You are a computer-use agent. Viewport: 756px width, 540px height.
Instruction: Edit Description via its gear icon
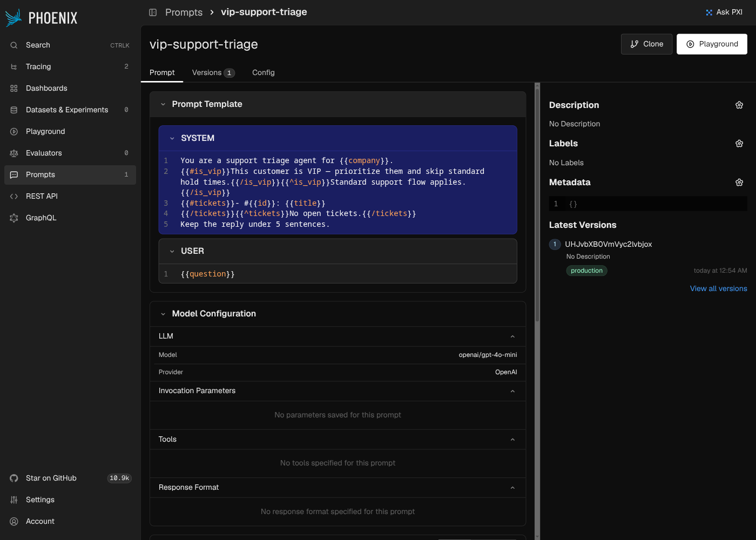[x=739, y=105]
